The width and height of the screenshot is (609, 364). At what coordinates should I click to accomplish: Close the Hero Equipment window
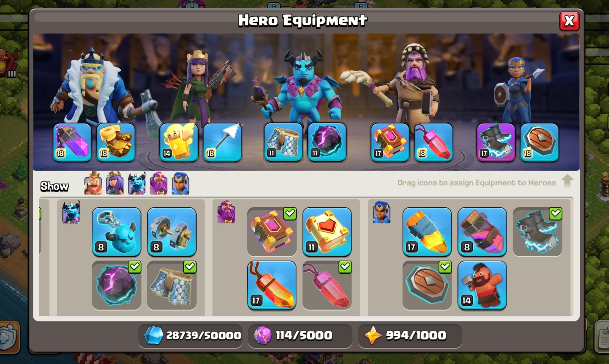click(569, 21)
